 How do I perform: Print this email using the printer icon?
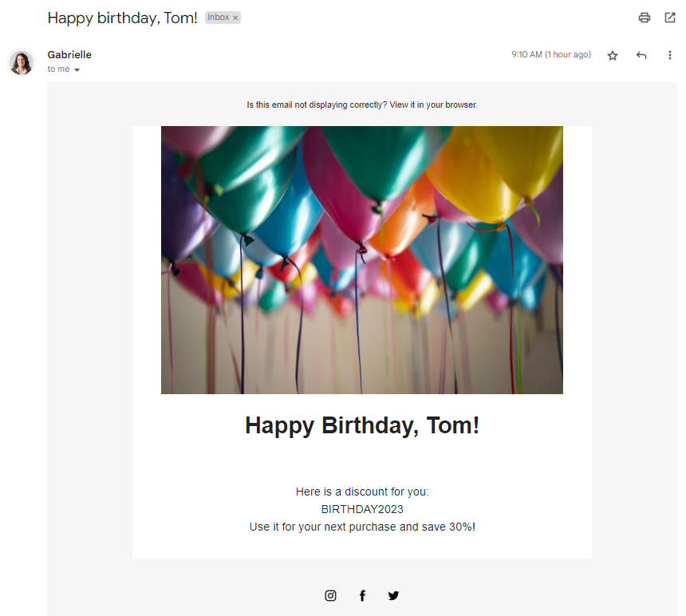click(x=645, y=18)
